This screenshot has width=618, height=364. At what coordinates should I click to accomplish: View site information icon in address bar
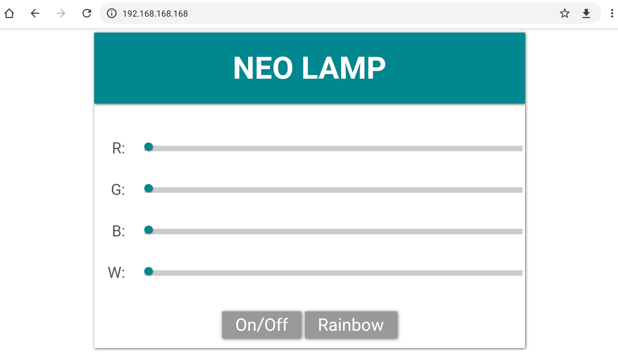[111, 13]
